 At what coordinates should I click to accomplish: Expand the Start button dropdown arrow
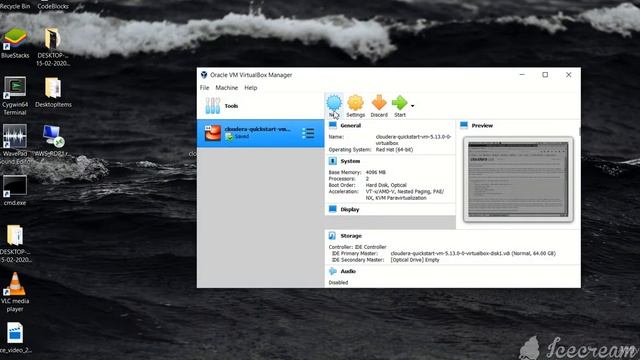[413, 106]
